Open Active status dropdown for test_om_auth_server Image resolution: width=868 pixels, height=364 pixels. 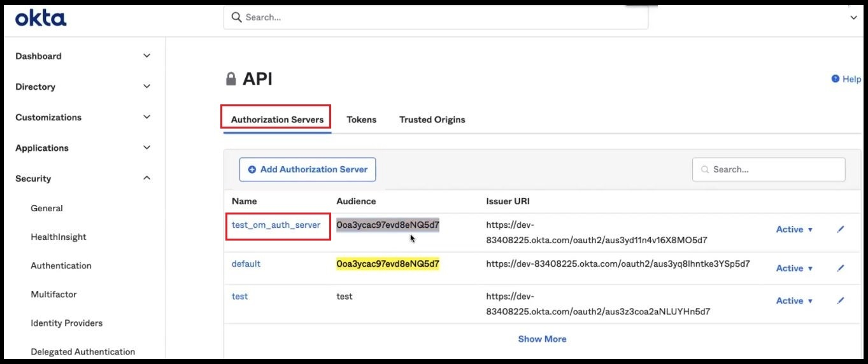pyautogui.click(x=794, y=229)
